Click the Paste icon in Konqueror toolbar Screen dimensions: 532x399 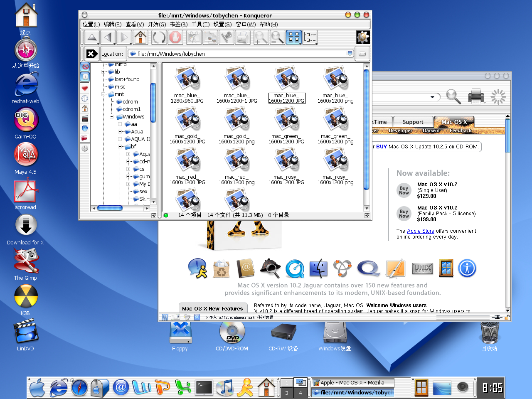click(227, 38)
